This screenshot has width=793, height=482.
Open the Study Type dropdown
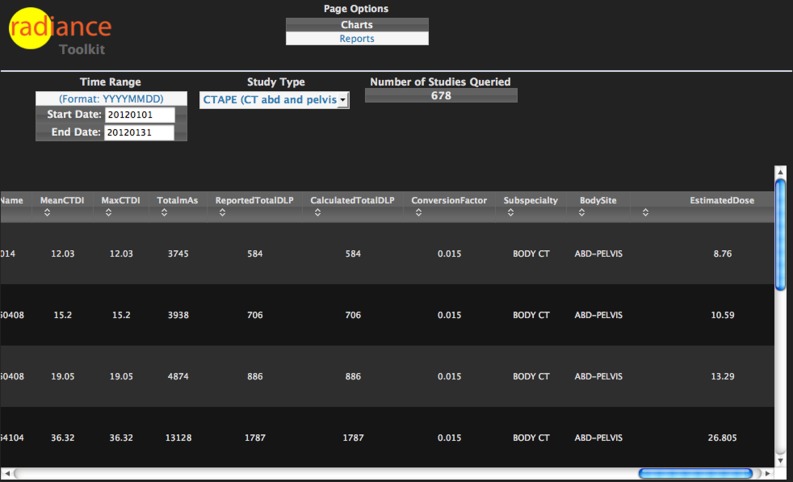coord(274,100)
